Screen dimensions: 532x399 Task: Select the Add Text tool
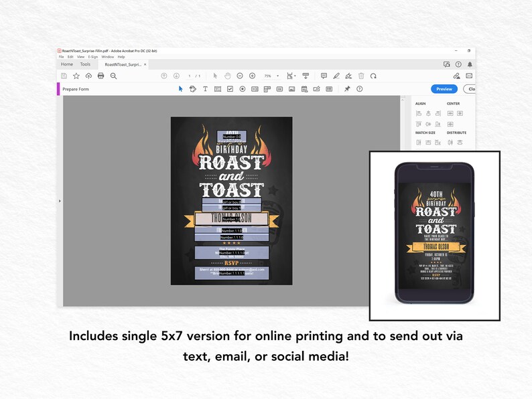pos(205,89)
